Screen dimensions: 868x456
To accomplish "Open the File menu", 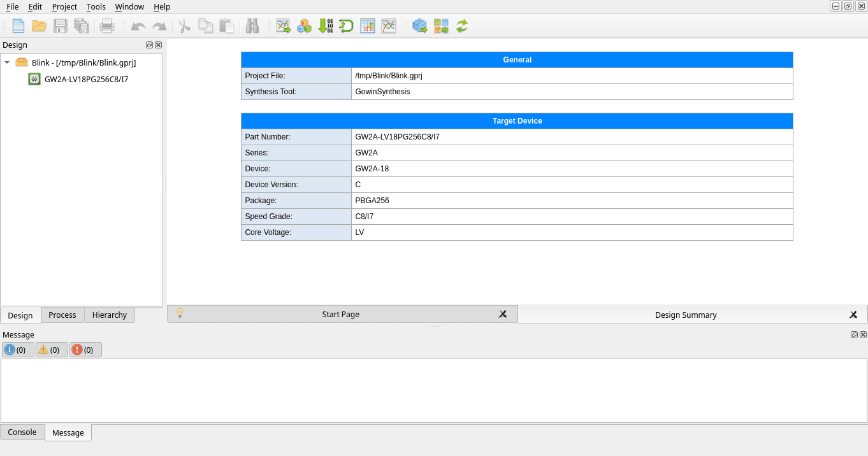I will click(x=12, y=6).
